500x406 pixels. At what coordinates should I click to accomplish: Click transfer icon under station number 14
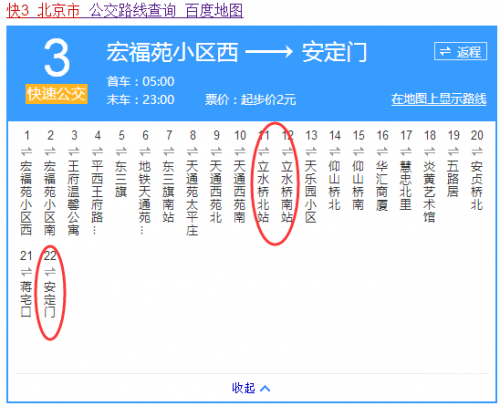[x=335, y=152]
